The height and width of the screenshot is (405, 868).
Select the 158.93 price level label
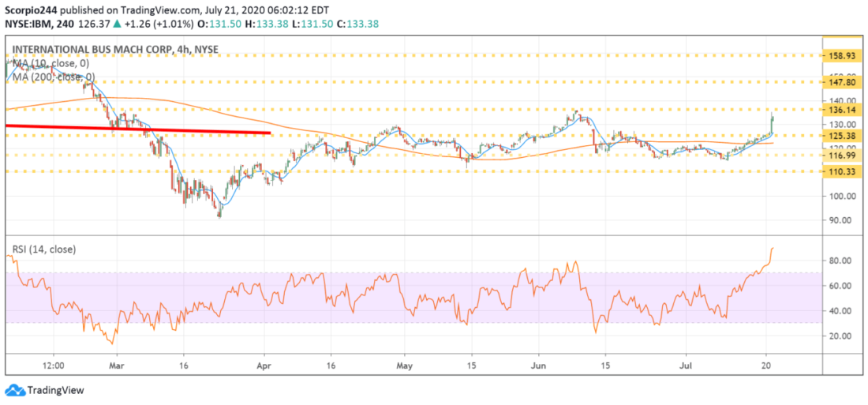pos(844,56)
